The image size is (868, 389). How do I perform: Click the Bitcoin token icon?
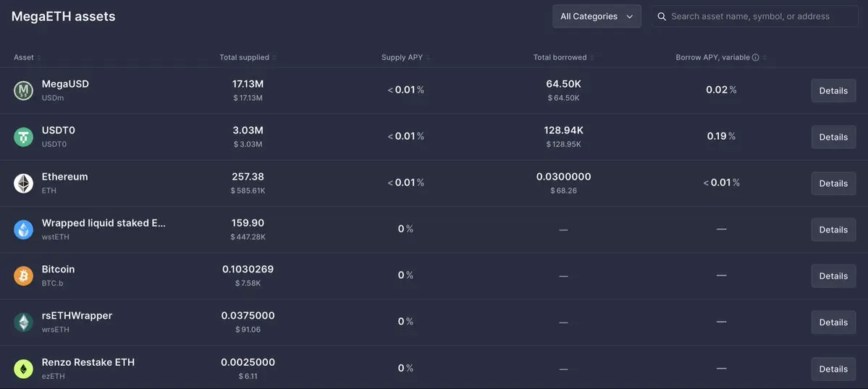(23, 276)
